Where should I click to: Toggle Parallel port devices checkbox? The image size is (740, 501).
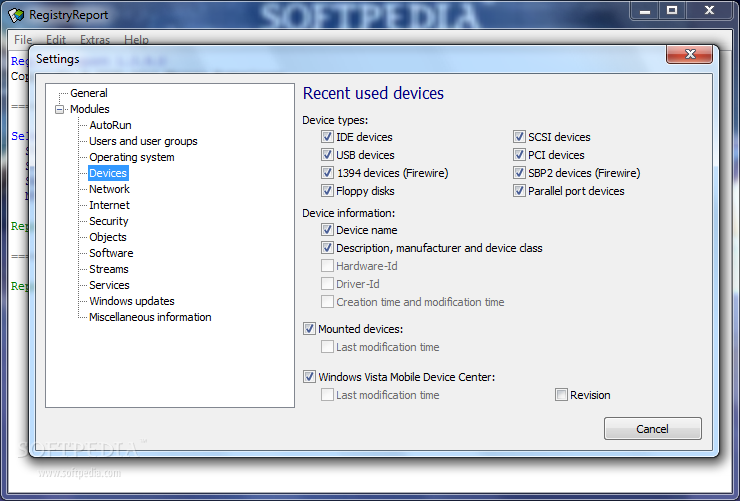tap(519, 191)
